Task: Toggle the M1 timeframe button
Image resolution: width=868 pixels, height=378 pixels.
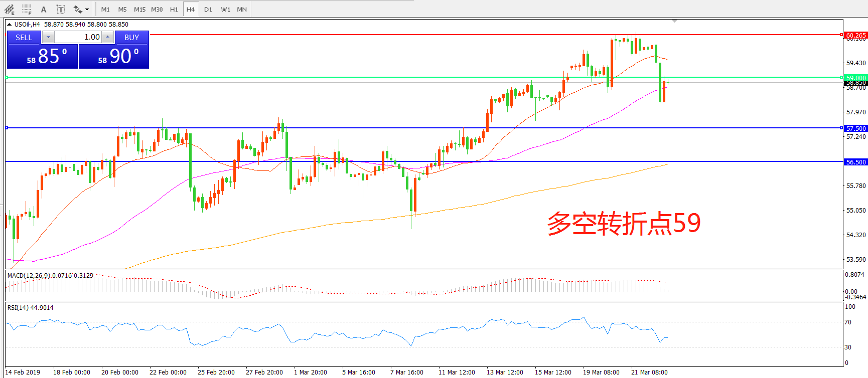Action: [105, 10]
